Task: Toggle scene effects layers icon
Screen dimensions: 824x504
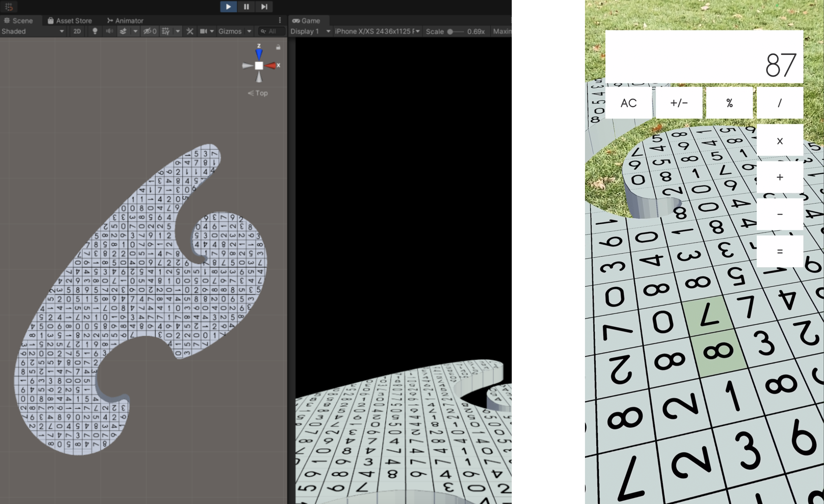Action: click(124, 31)
